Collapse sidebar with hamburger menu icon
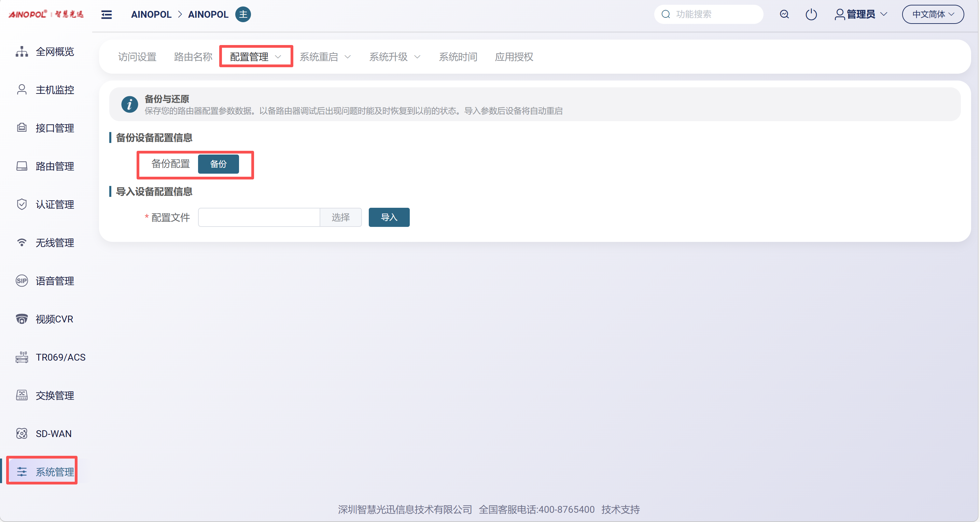The height and width of the screenshot is (522, 980). coord(107,14)
